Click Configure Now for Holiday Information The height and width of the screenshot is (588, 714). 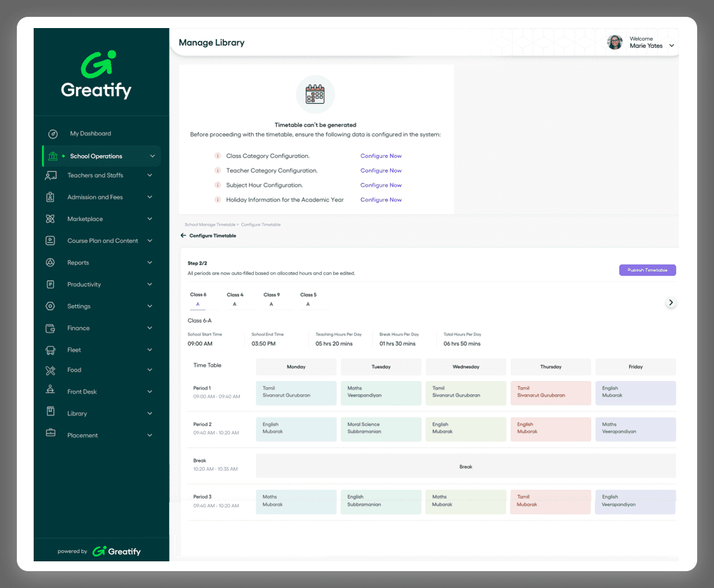381,200
